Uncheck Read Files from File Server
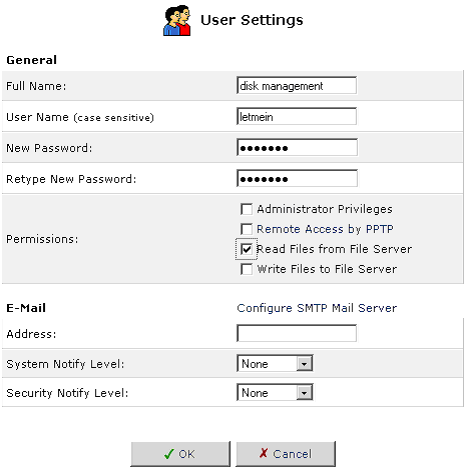The width and height of the screenshot is (466, 469). [x=246, y=249]
